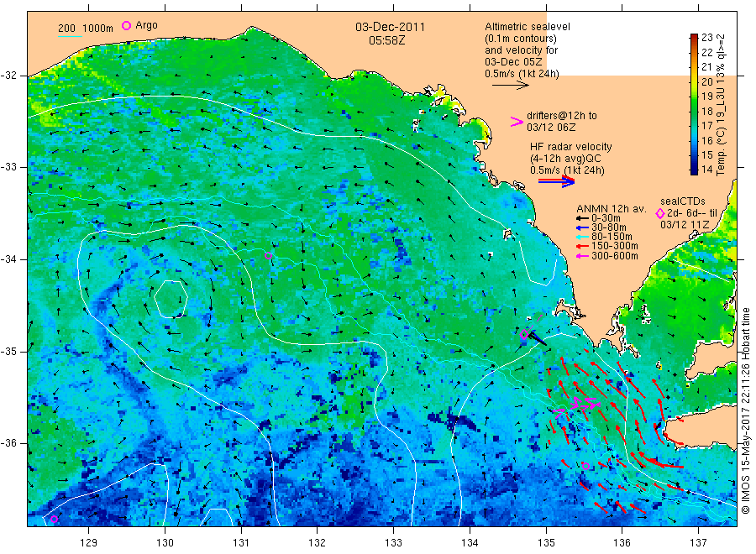Screen dimensions: 756x554
Task: Click the 03-Dec-2011 date title
Action: pyautogui.click(x=390, y=27)
